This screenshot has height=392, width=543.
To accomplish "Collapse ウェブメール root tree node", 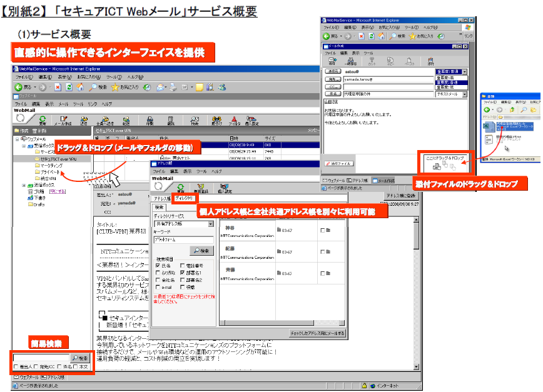I will pos(17,139).
